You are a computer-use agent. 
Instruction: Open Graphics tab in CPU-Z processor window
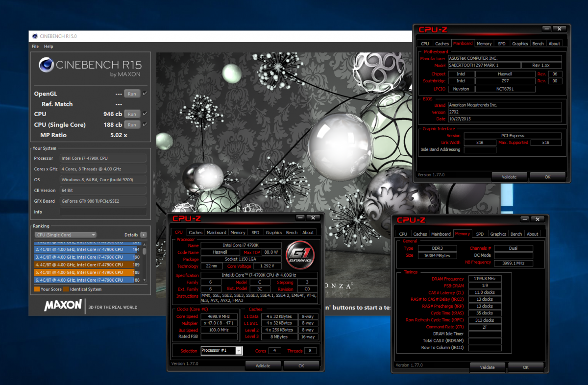pos(273,233)
